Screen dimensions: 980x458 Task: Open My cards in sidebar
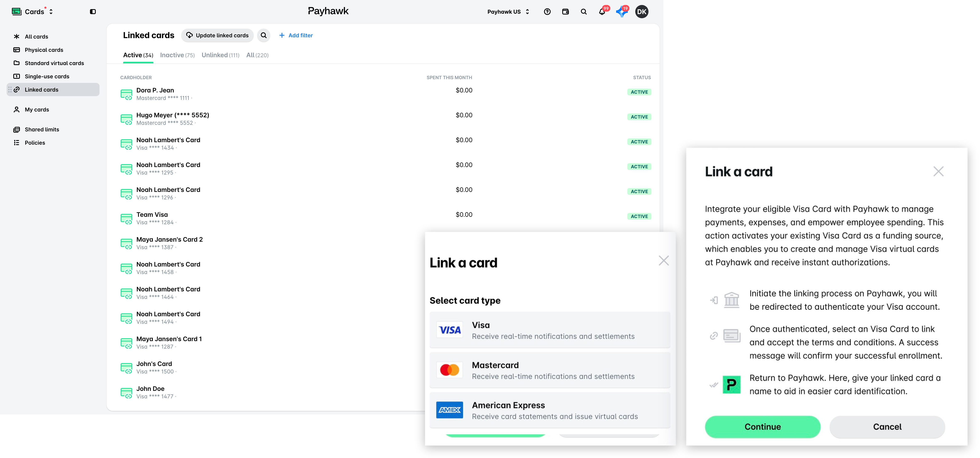(53, 110)
